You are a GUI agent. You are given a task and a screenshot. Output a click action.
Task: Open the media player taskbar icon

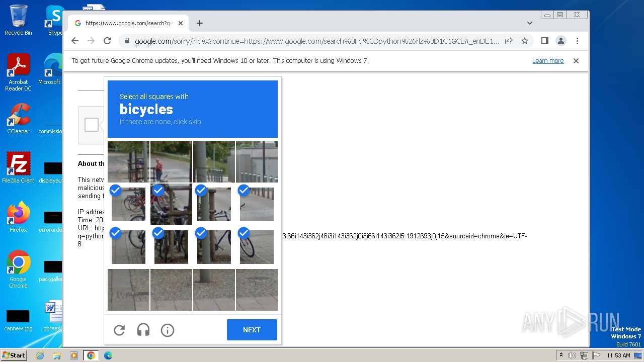(74, 355)
